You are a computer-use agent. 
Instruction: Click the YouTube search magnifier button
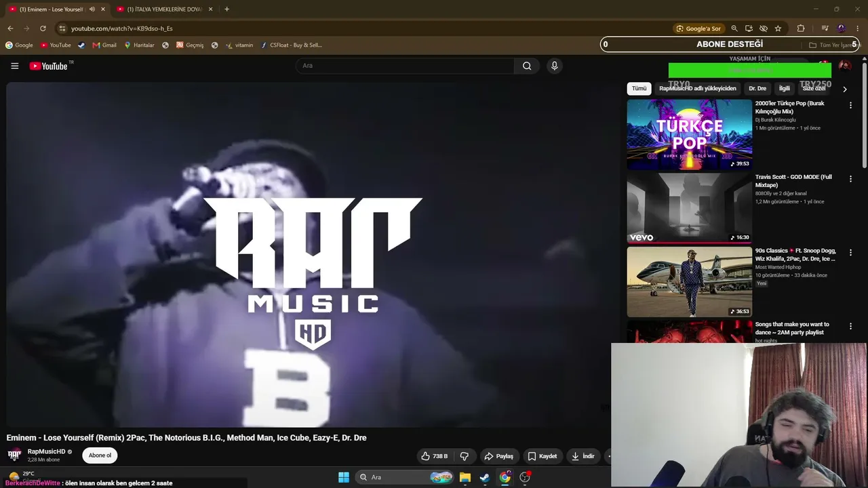527,66
